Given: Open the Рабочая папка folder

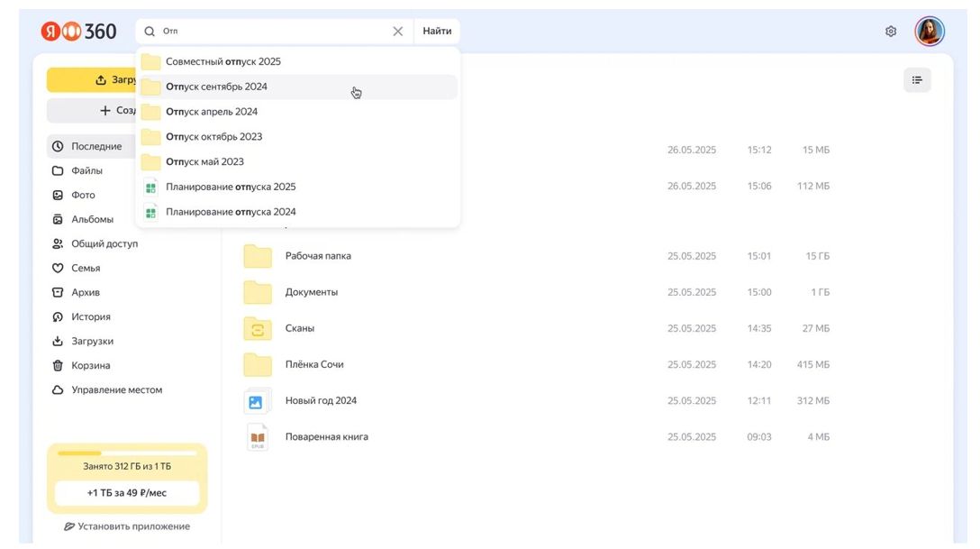Looking at the screenshot, I should (317, 256).
